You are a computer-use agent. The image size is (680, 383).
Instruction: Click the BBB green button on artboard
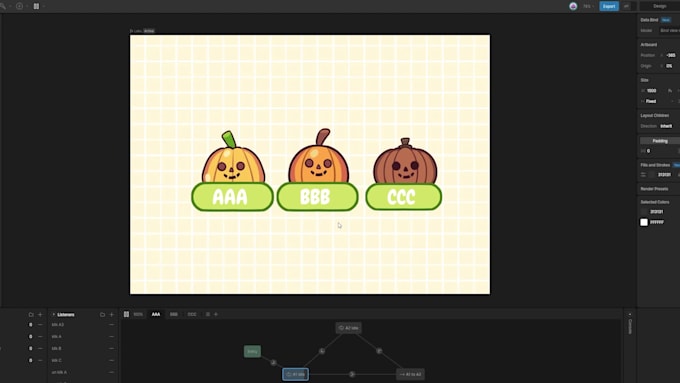tap(317, 197)
